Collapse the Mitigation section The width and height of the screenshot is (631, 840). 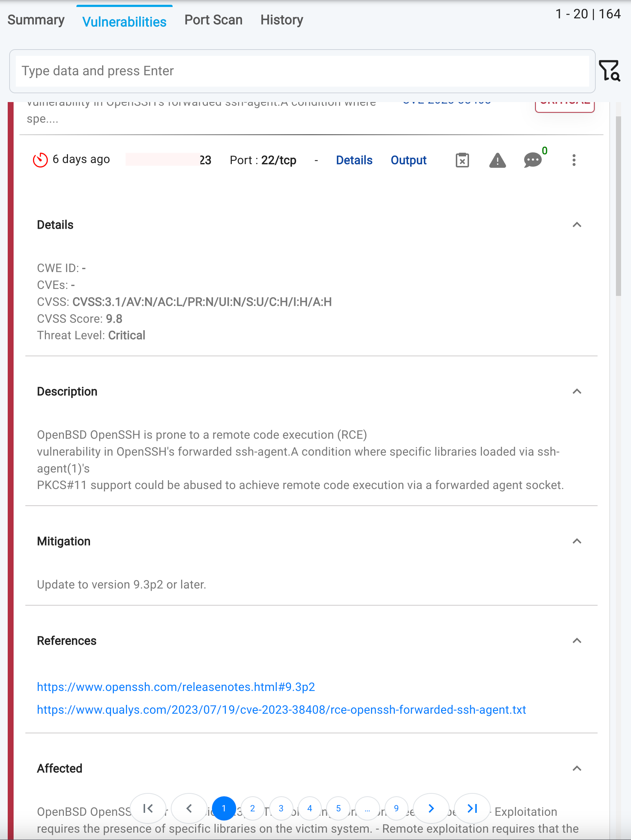[577, 541]
